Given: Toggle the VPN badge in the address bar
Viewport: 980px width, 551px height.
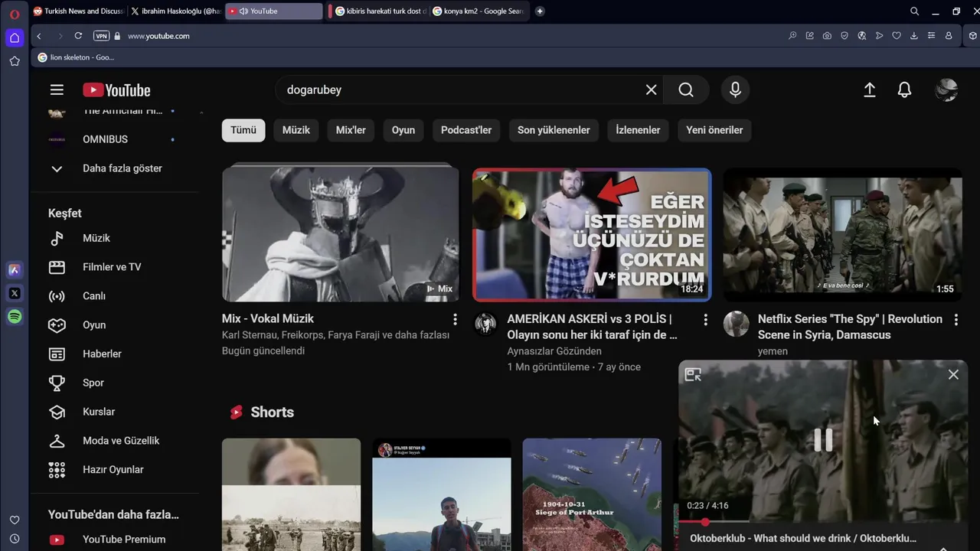Looking at the screenshot, I should [x=101, y=36].
